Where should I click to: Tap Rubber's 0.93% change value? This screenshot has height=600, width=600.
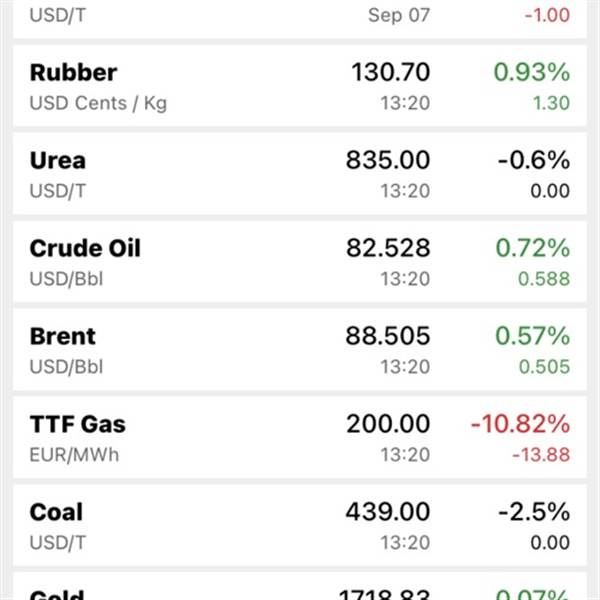[x=532, y=72]
